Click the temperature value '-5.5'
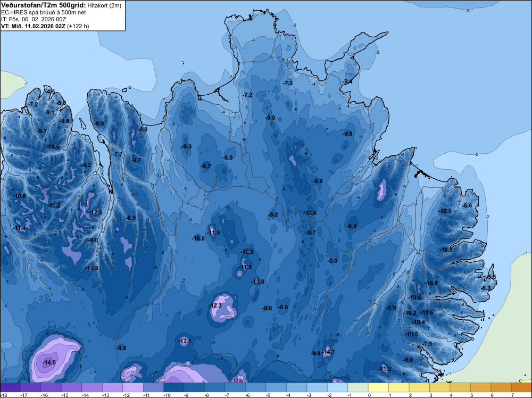The width and height of the screenshot is (532, 398). click(491, 277)
